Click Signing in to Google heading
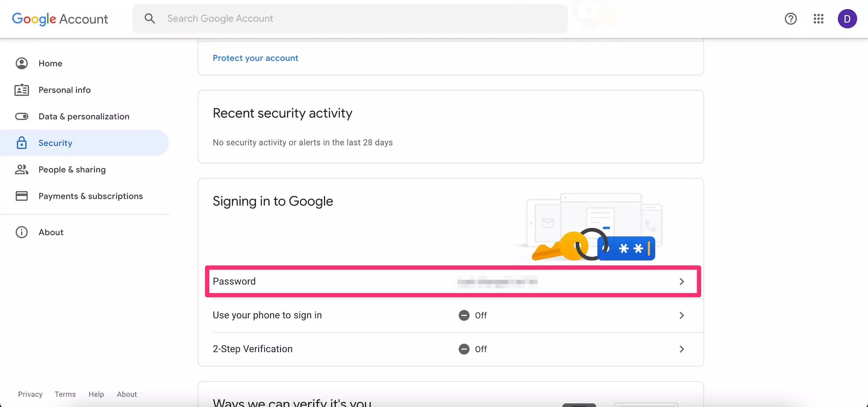 click(x=273, y=201)
